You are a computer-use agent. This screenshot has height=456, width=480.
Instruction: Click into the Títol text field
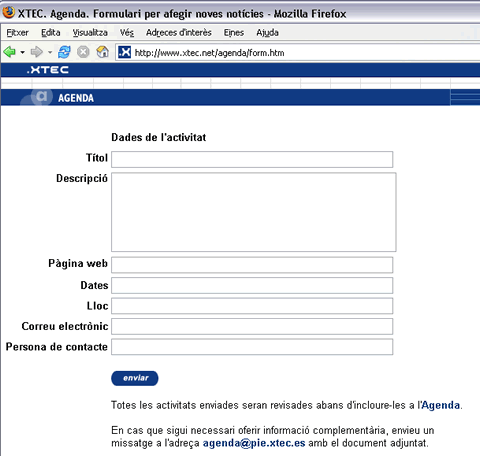[252, 159]
